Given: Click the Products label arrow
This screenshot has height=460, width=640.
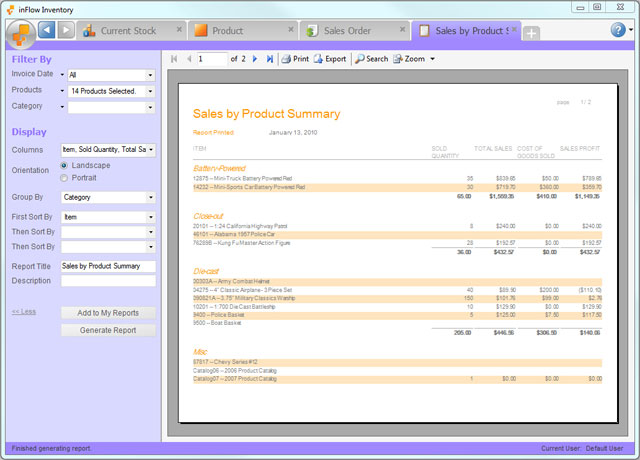Looking at the screenshot, I should [x=62, y=91].
